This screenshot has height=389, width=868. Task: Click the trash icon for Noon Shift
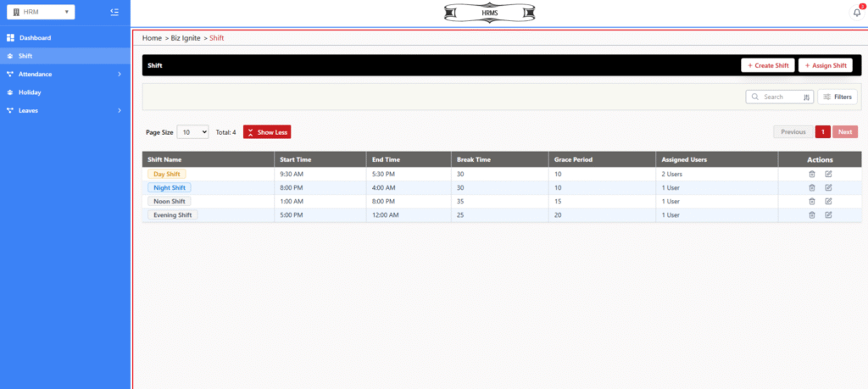[x=811, y=202]
